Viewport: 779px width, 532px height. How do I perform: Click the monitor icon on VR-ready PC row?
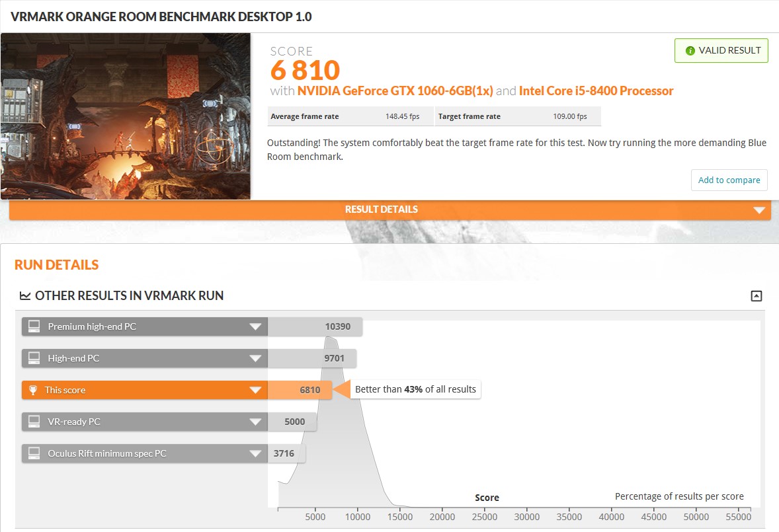point(34,422)
